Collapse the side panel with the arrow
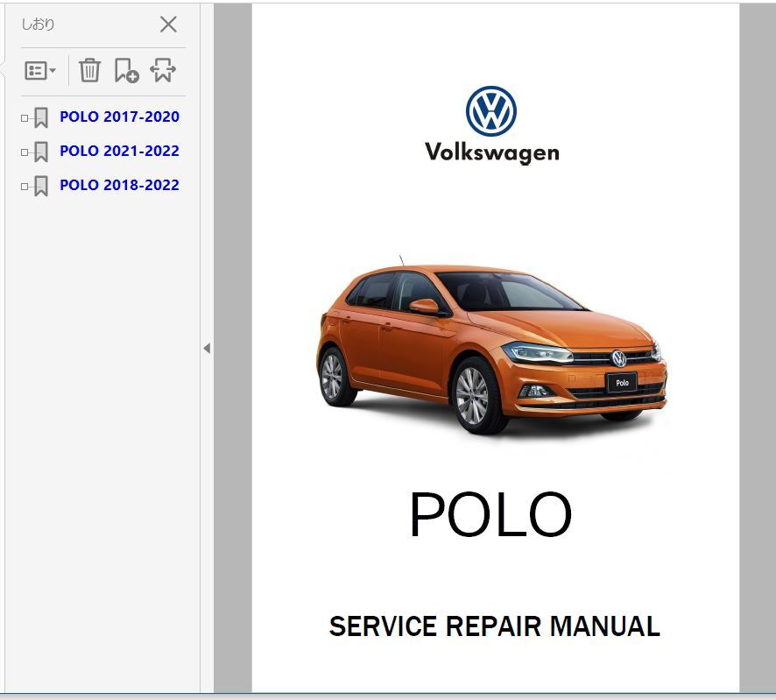 (x=207, y=349)
